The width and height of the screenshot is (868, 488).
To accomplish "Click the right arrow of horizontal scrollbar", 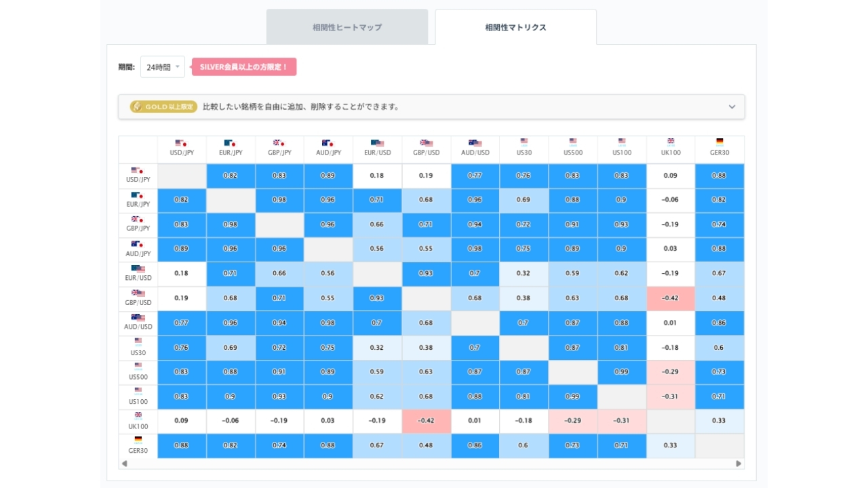I will [x=738, y=464].
